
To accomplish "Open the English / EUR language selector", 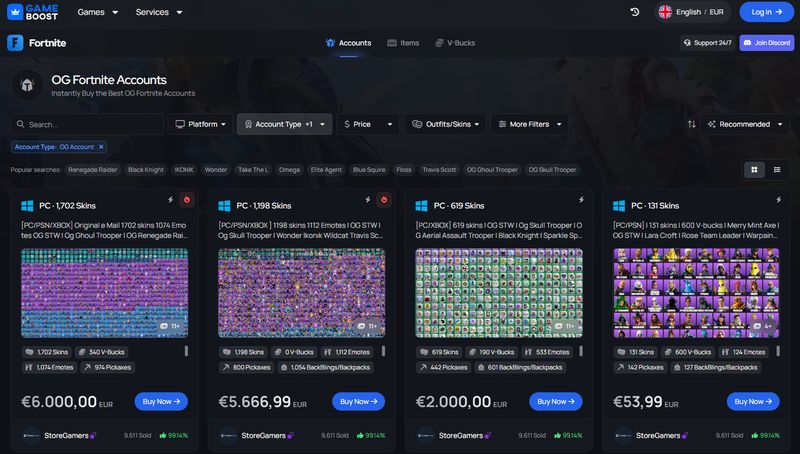I will 692,12.
